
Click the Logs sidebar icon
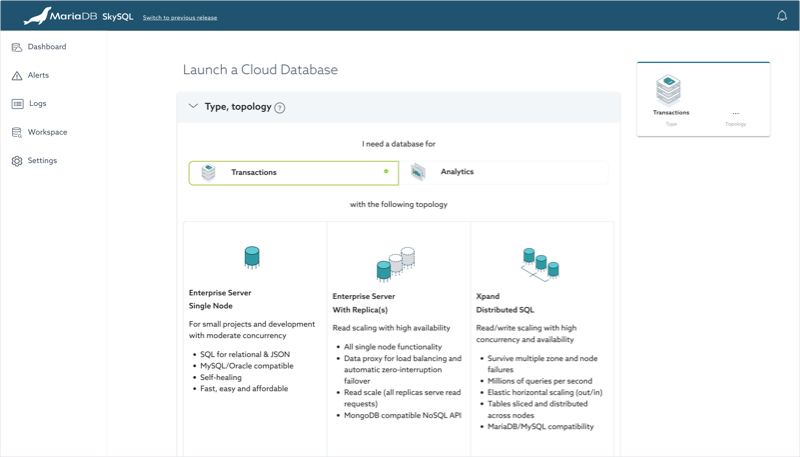pyautogui.click(x=17, y=104)
